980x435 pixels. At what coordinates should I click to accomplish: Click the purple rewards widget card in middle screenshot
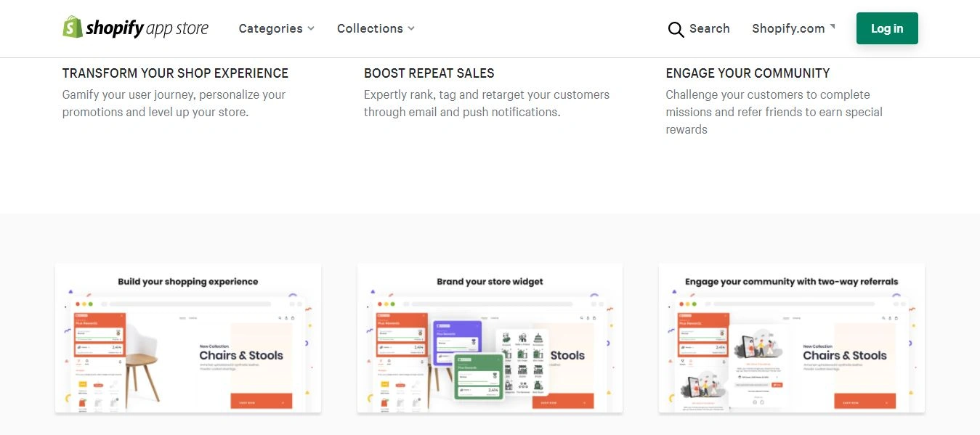click(457, 336)
